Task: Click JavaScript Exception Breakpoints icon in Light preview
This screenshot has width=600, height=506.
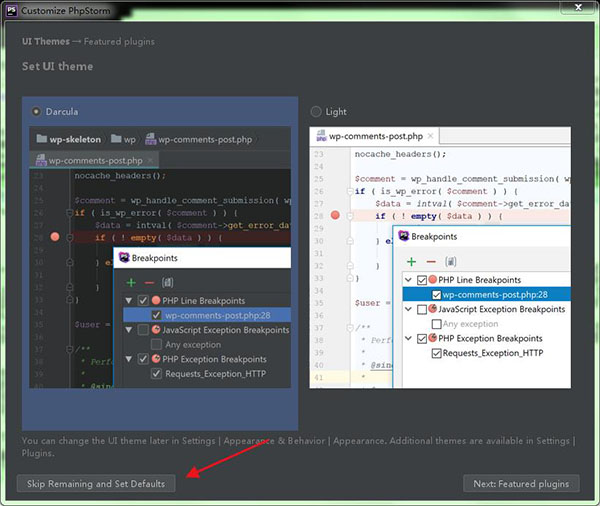Action: pyautogui.click(x=432, y=308)
